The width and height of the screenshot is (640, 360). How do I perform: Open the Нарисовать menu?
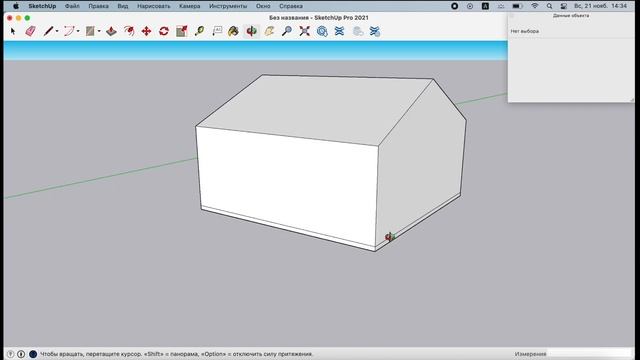(153, 6)
